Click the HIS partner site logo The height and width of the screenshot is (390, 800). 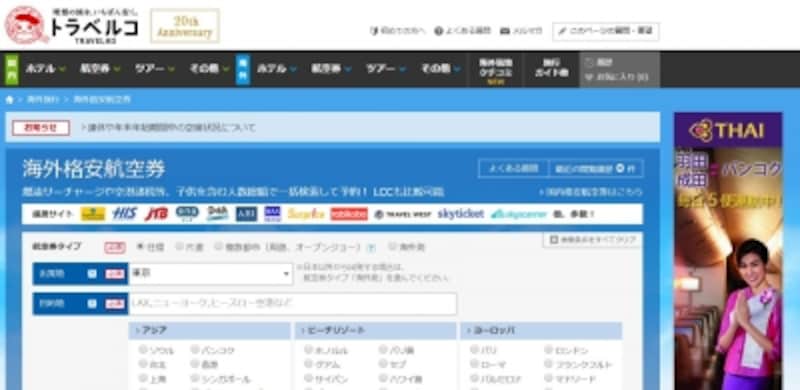pos(124,214)
